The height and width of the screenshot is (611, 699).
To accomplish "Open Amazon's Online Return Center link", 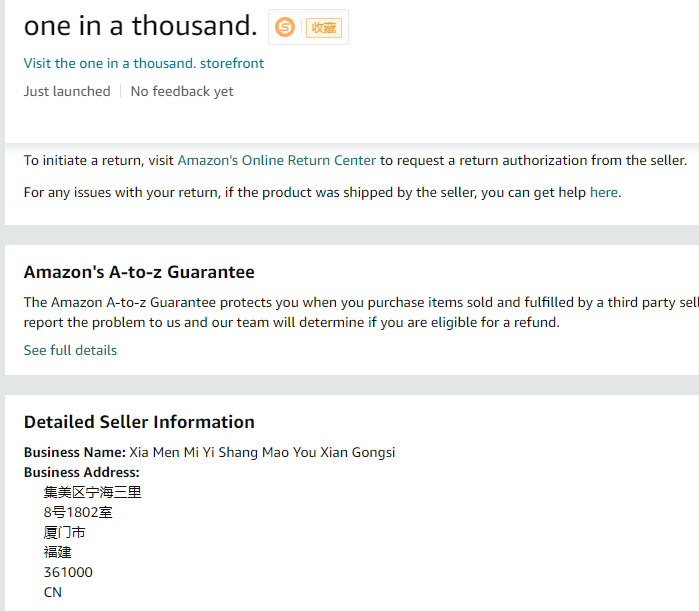I will (277, 160).
